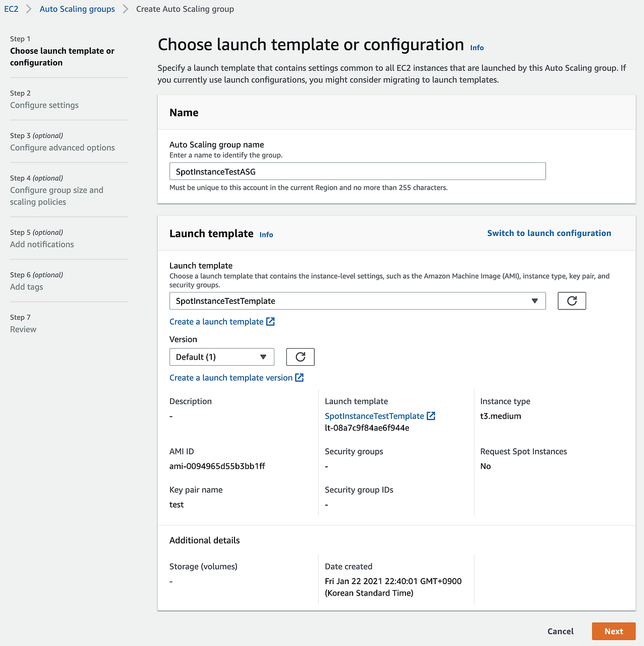
Task: Refresh the template version list
Action: click(300, 357)
